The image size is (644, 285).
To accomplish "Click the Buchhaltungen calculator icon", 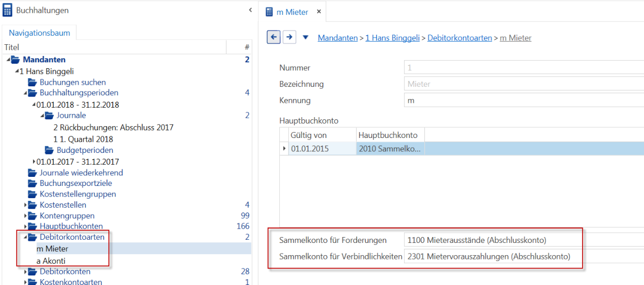I will (x=7, y=10).
